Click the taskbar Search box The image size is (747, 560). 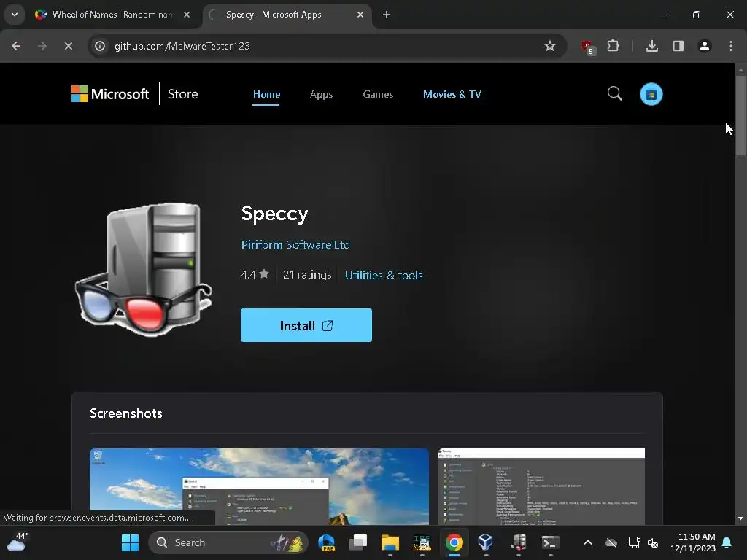[x=228, y=542]
